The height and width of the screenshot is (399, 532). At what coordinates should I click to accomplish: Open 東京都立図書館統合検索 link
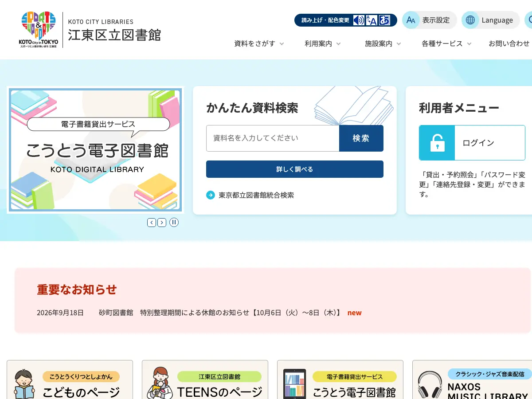point(256,195)
